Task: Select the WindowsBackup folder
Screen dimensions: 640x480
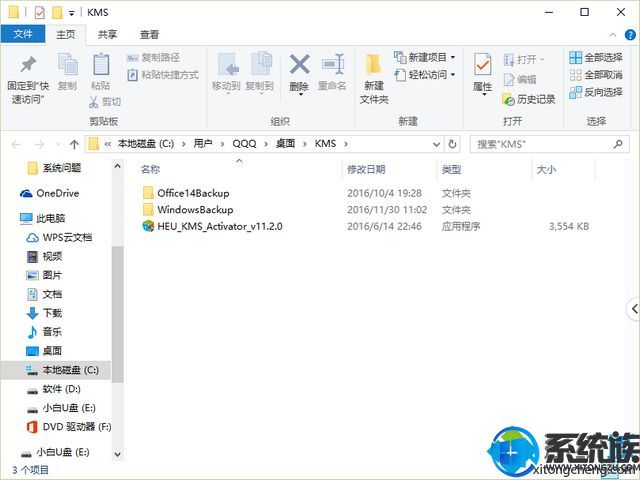Action: tap(188, 210)
